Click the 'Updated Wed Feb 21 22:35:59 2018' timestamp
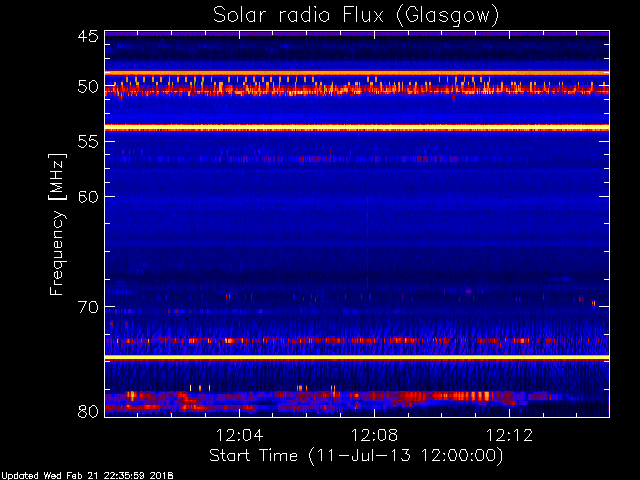 (x=87, y=476)
